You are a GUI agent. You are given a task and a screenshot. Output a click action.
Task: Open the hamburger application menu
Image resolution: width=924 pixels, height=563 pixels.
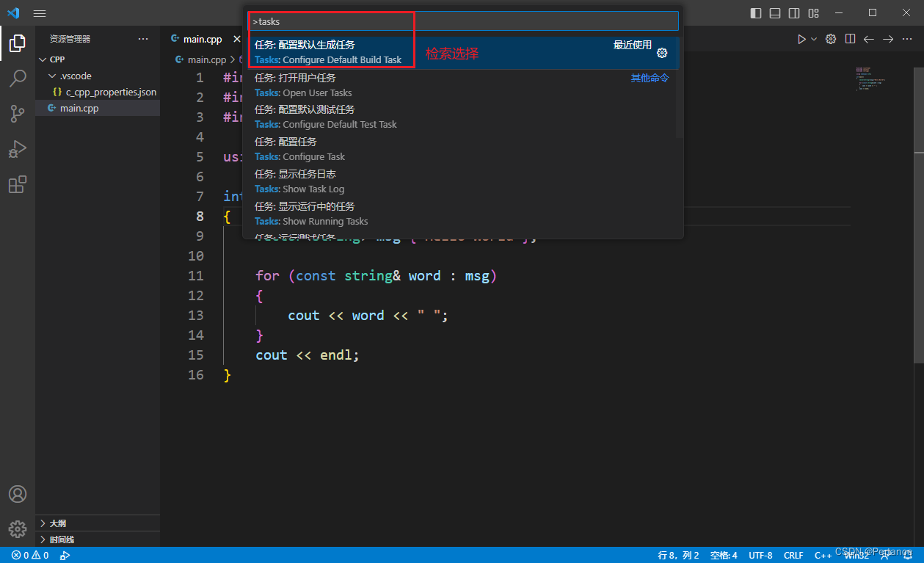coord(40,13)
